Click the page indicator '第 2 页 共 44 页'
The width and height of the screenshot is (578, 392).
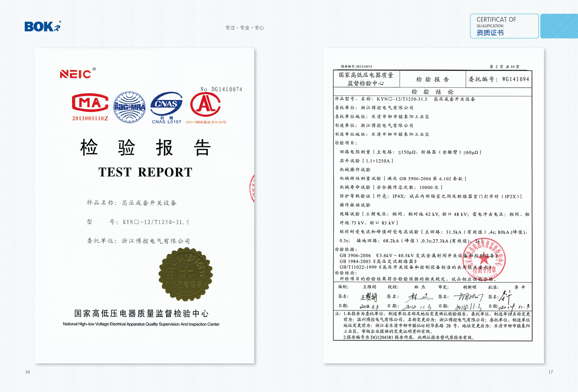click(504, 67)
